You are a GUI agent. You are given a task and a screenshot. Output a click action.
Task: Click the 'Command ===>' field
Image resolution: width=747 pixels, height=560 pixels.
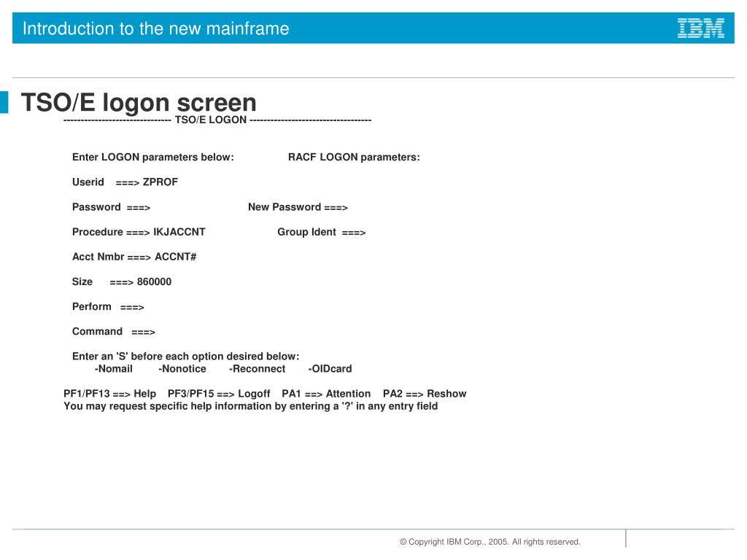coord(113,332)
